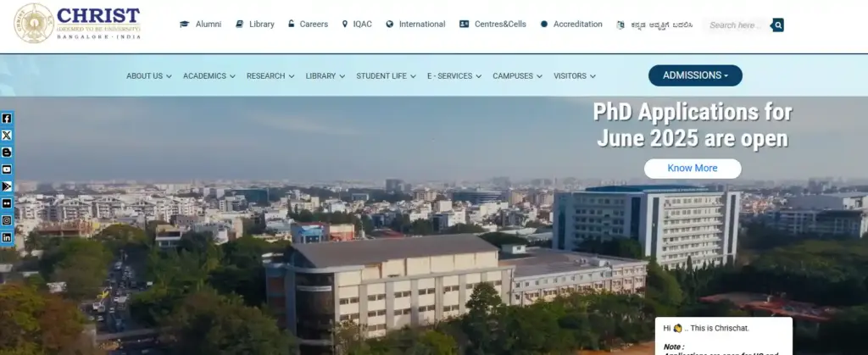Open the YouTube icon in sidebar

point(7,169)
